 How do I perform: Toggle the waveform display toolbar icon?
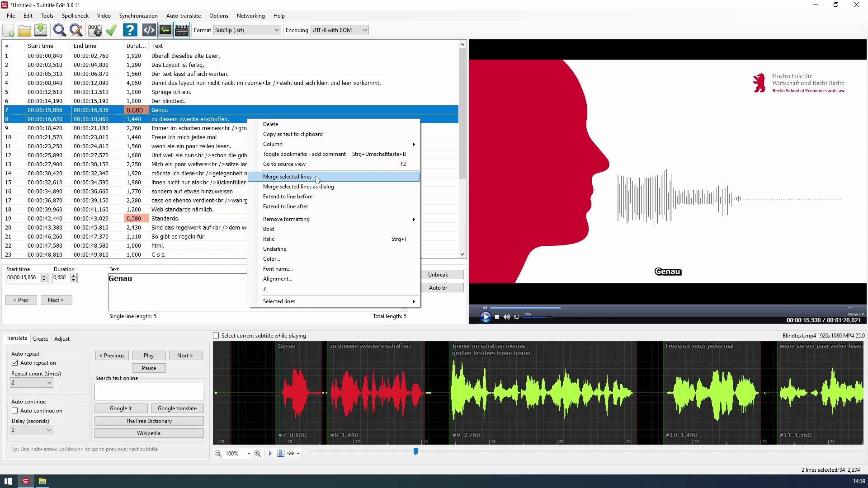click(x=165, y=30)
